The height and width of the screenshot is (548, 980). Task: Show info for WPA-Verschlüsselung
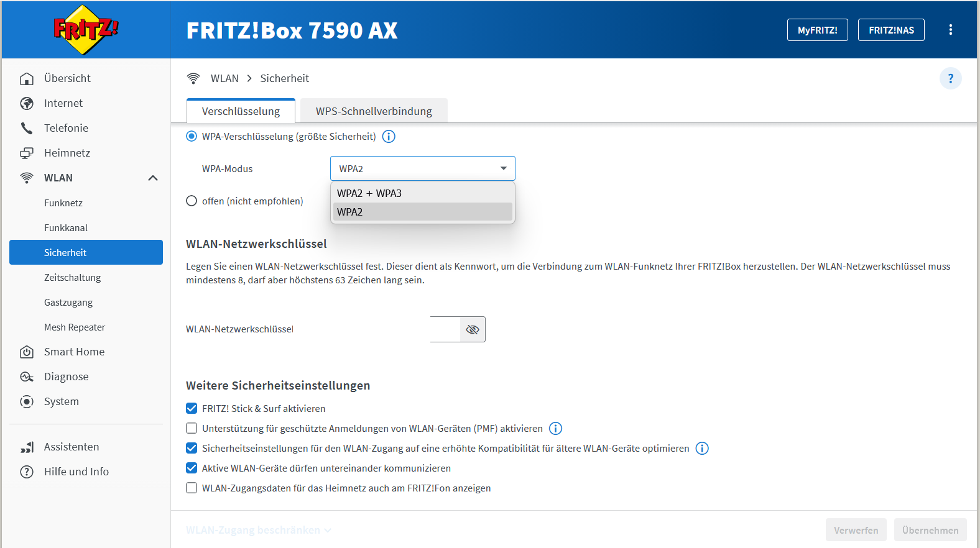389,137
